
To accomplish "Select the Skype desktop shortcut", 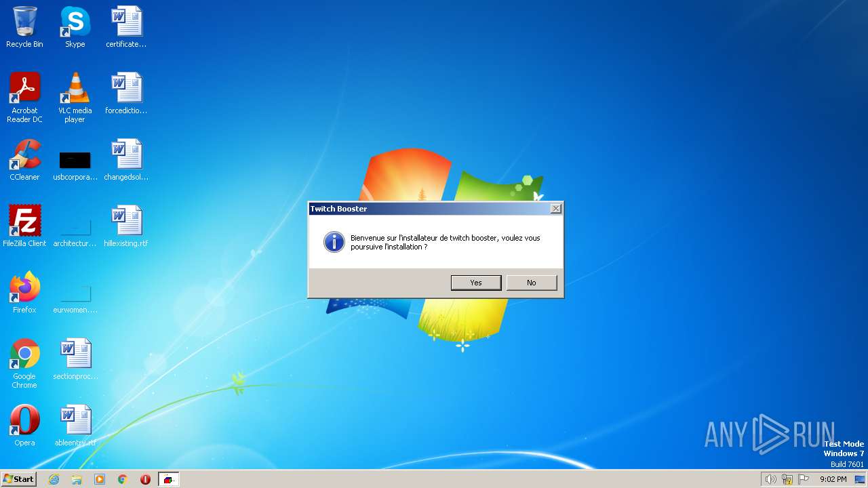I will (x=75, y=27).
